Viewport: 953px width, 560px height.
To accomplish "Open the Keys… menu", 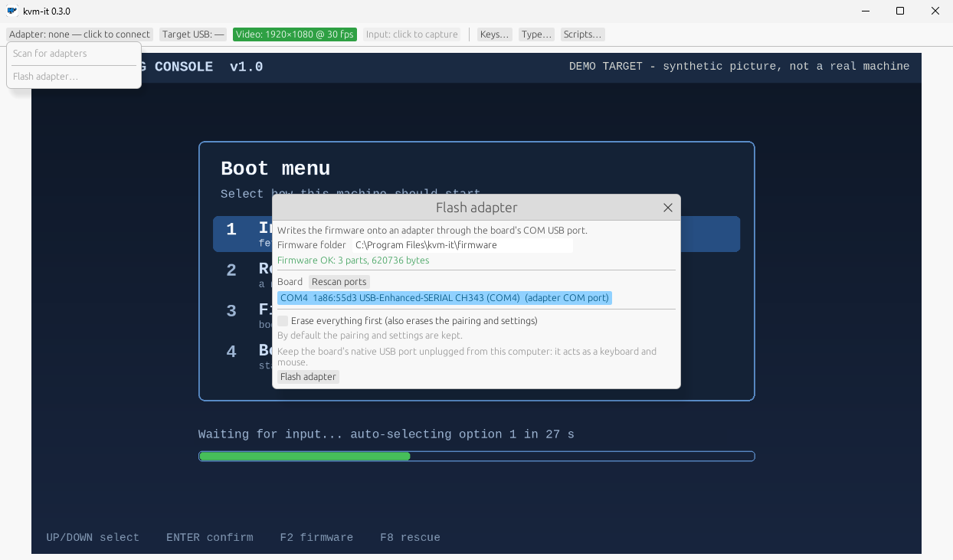I will (494, 34).
